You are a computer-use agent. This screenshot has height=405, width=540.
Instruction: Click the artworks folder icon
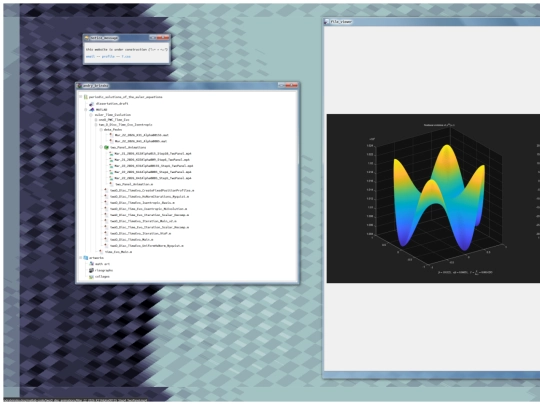[86, 258]
